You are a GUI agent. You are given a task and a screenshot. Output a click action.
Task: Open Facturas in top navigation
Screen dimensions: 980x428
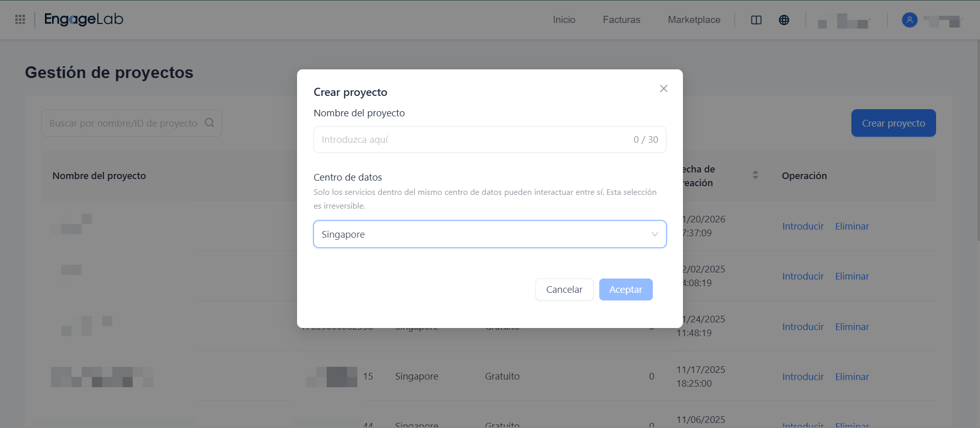[621, 20]
